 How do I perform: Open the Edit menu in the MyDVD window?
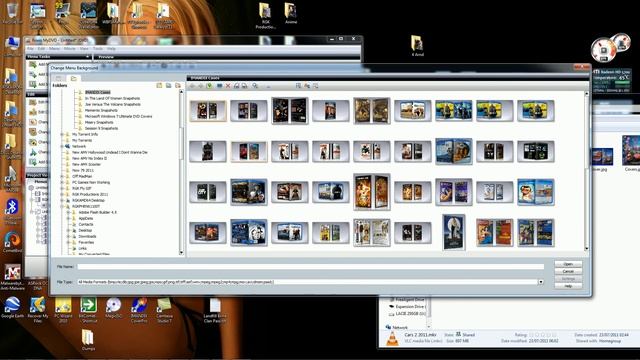pyautogui.click(x=41, y=49)
